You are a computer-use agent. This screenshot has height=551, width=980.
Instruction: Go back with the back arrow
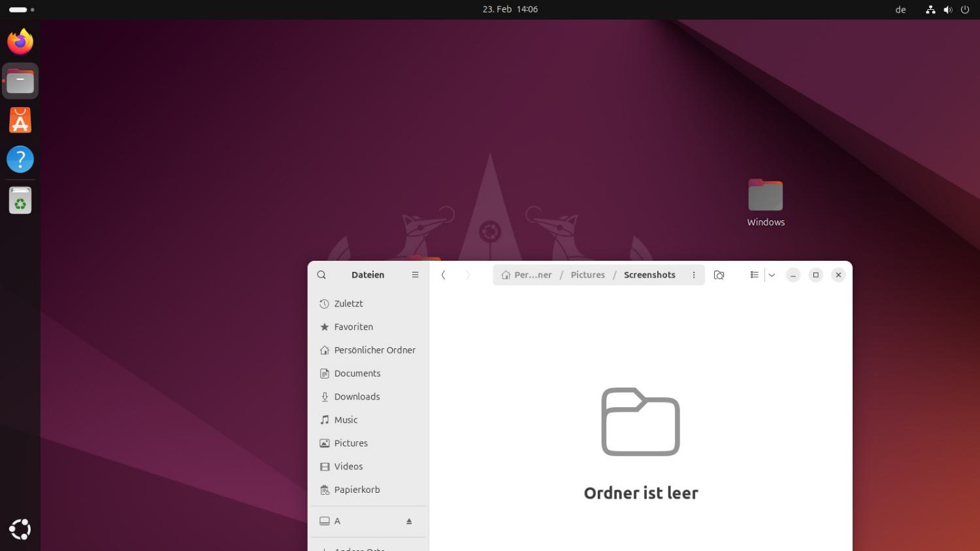point(444,275)
